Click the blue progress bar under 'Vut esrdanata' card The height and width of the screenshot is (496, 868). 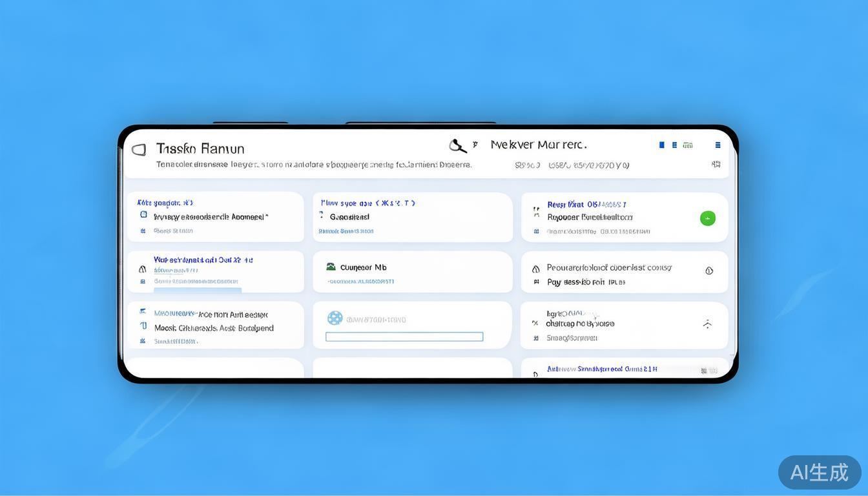pos(197,291)
